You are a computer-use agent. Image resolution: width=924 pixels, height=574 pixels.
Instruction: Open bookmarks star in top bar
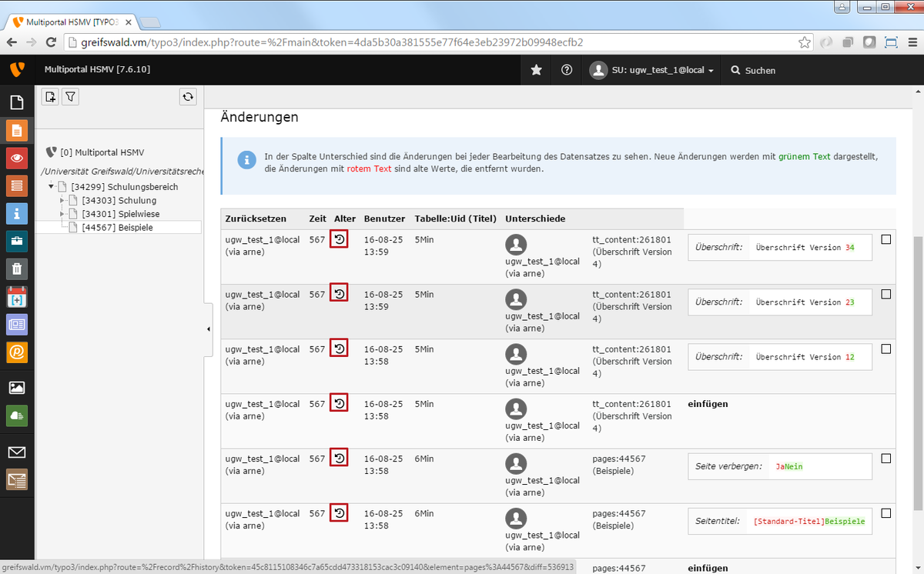[537, 70]
